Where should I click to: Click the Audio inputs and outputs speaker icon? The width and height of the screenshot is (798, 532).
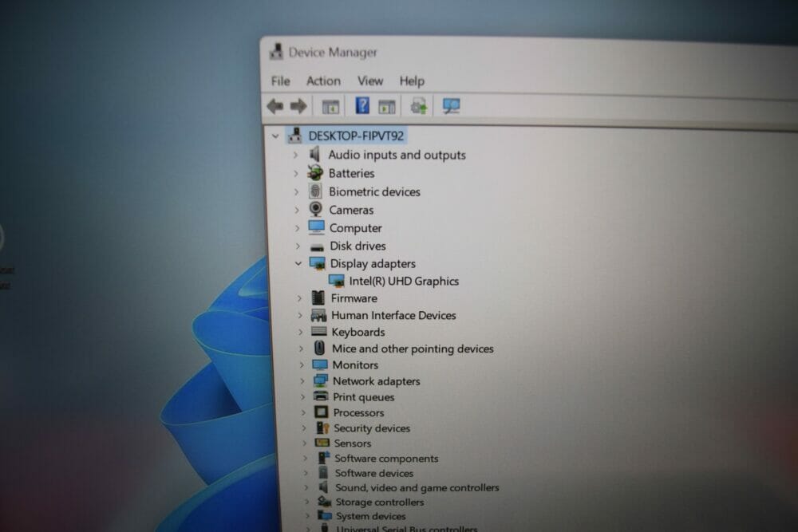(x=314, y=154)
